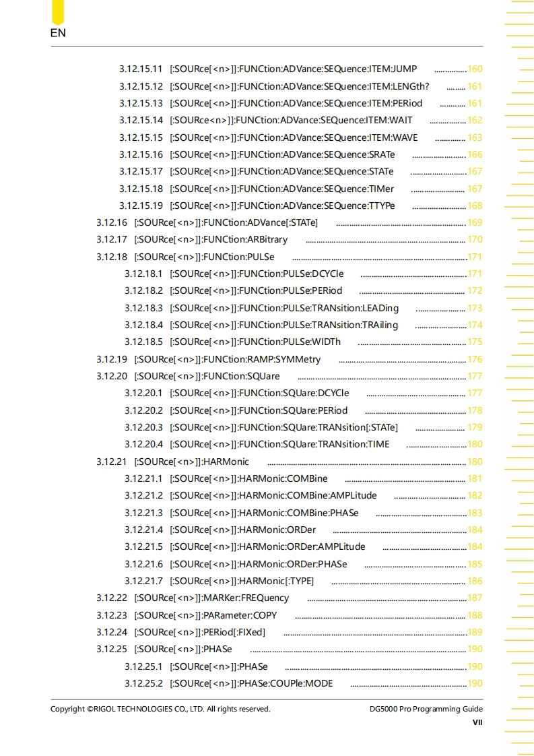Open SQUare:TRANsition:TIME entry 3.12.20.4
Screen dimensions: 534x756
pos(279,444)
